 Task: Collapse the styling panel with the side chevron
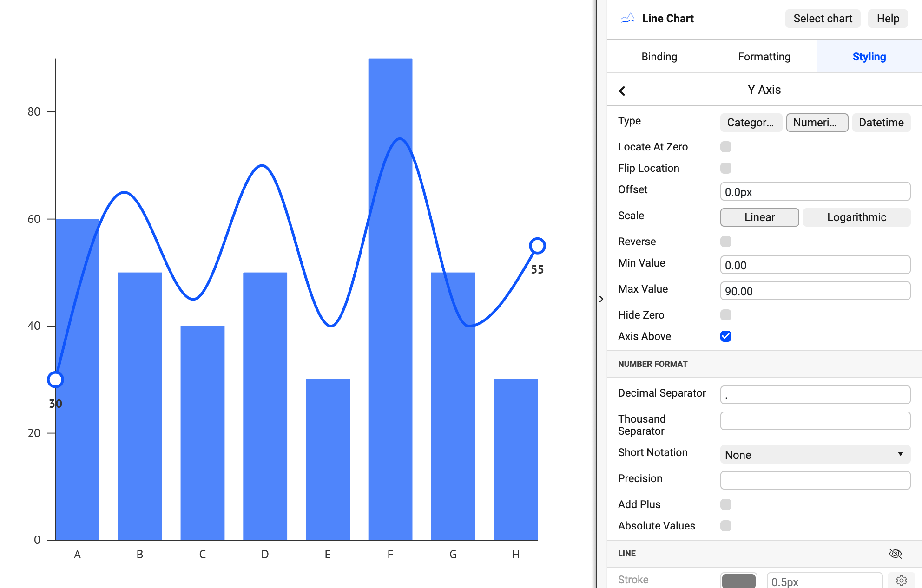tap(602, 299)
